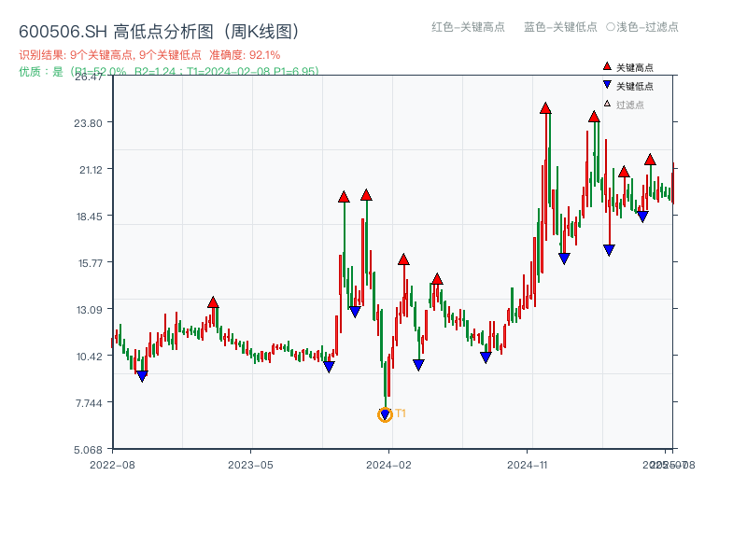Click blue triangle icon beside 关键低点 legend entry
Screen dimensions: 747x560
(606, 83)
